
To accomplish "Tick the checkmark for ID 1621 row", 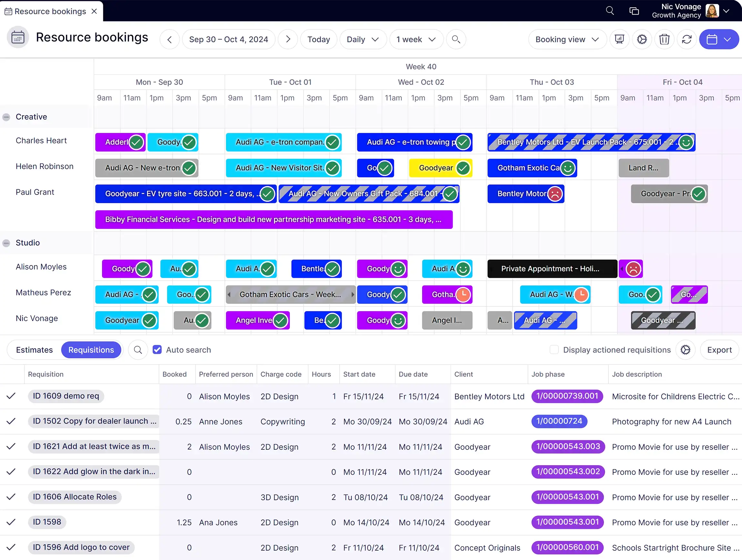I will (11, 446).
